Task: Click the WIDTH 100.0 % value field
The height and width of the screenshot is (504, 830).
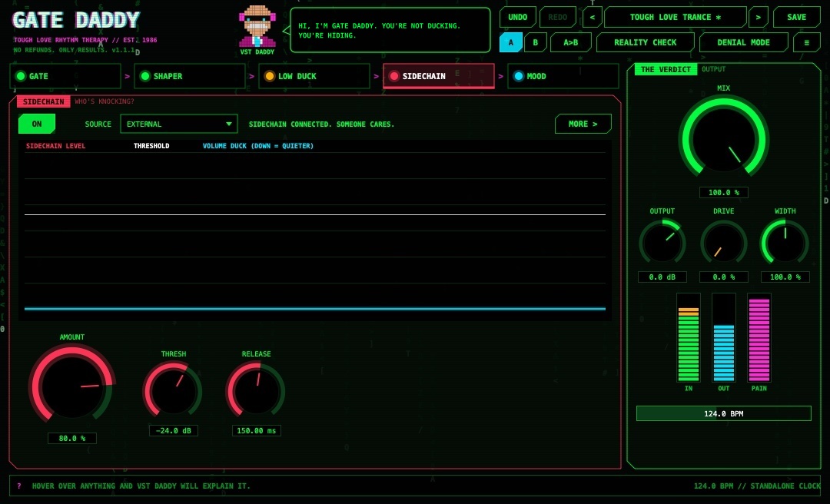Action: click(785, 277)
